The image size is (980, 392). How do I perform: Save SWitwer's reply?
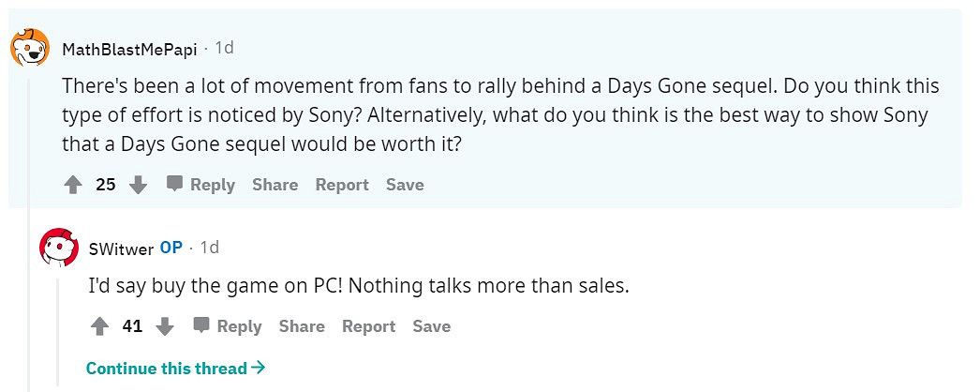coord(432,326)
